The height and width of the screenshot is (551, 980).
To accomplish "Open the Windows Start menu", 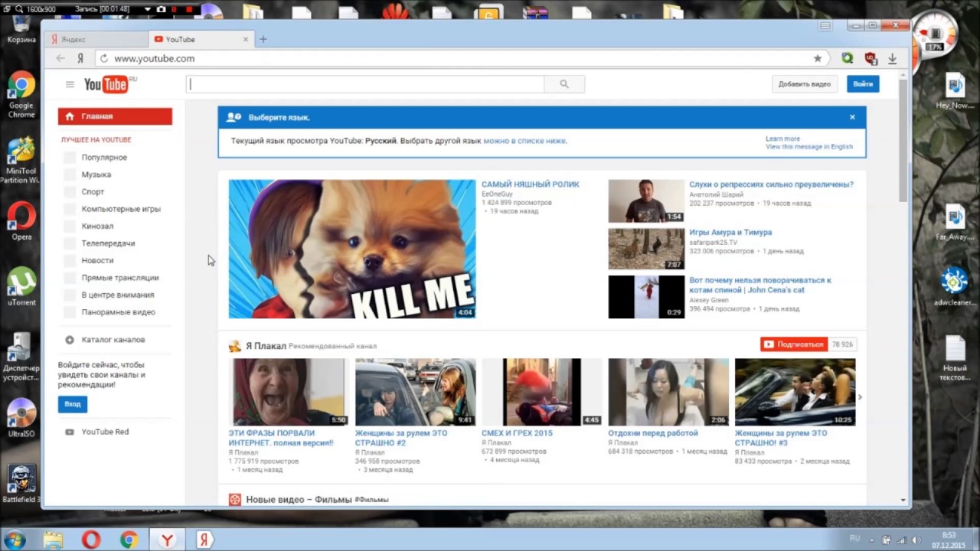I will tap(15, 540).
